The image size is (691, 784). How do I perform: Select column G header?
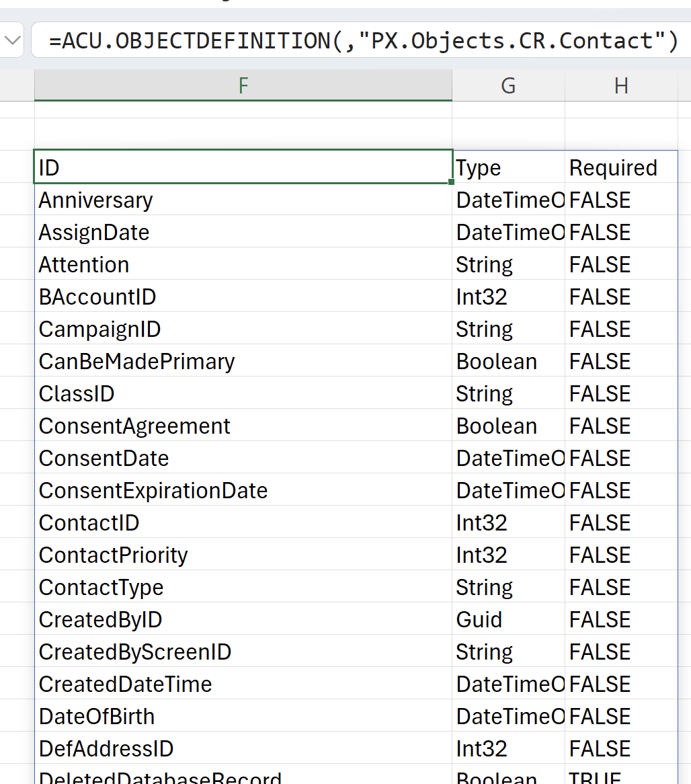508,85
